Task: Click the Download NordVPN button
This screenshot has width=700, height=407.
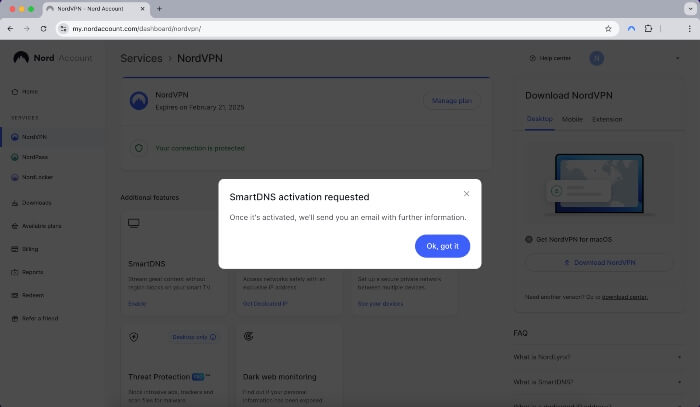Action: [x=600, y=262]
